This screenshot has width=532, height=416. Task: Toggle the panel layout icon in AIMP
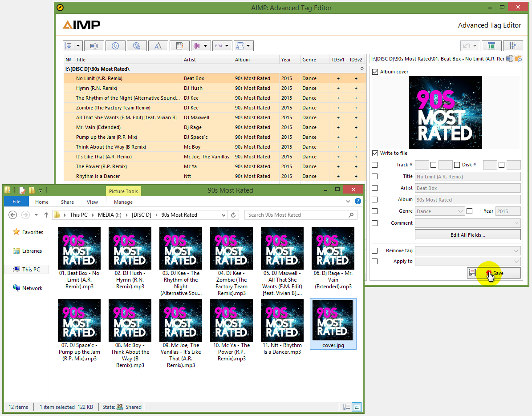tap(491, 46)
